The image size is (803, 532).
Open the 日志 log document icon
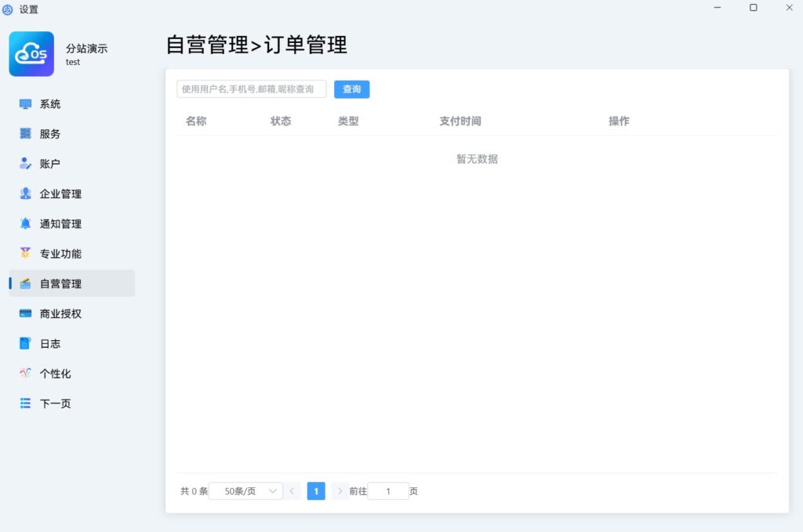tap(24, 343)
